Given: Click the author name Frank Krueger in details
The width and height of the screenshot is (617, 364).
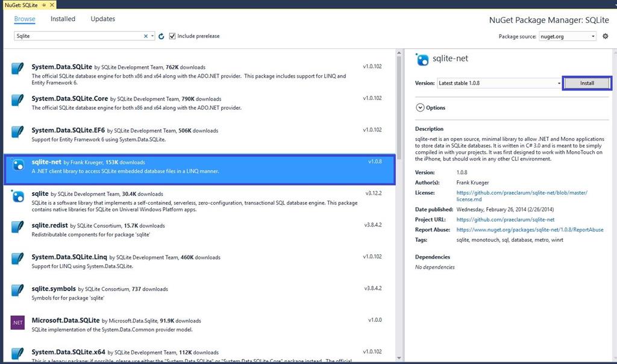Looking at the screenshot, I should 472,183.
